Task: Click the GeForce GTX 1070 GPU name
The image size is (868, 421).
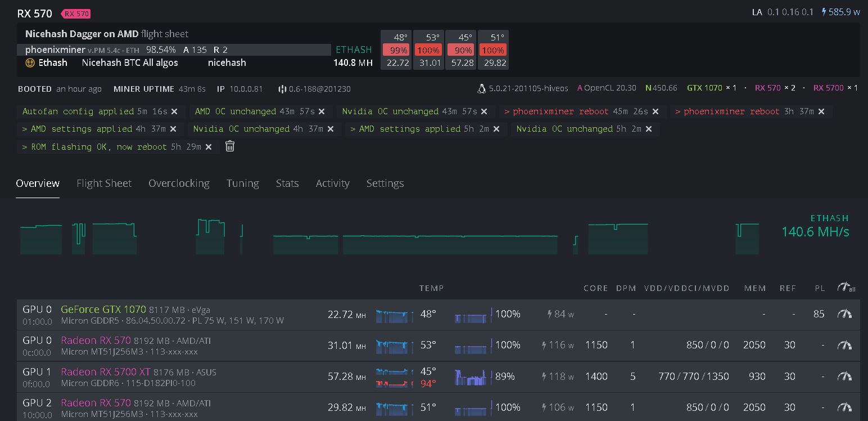Action: pyautogui.click(x=103, y=310)
